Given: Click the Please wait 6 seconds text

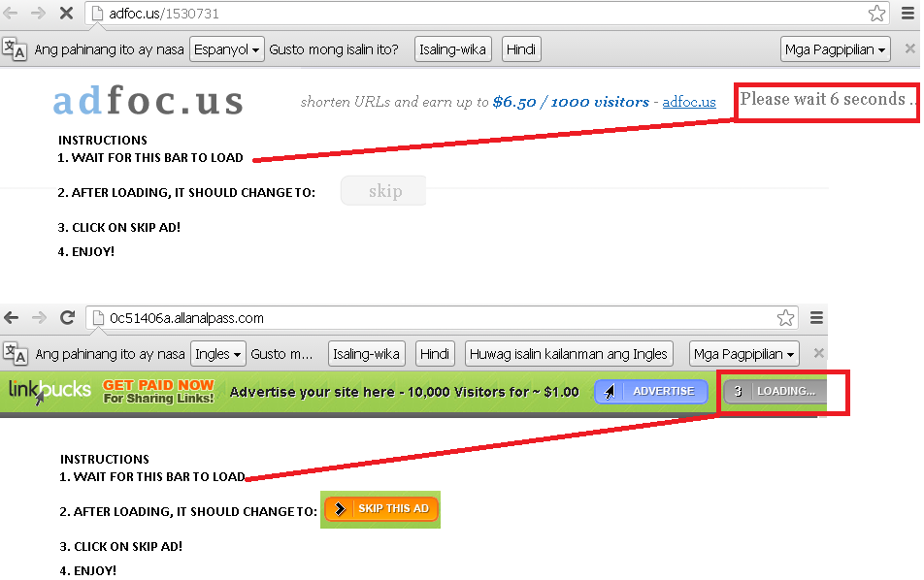Looking at the screenshot, I should (x=827, y=100).
